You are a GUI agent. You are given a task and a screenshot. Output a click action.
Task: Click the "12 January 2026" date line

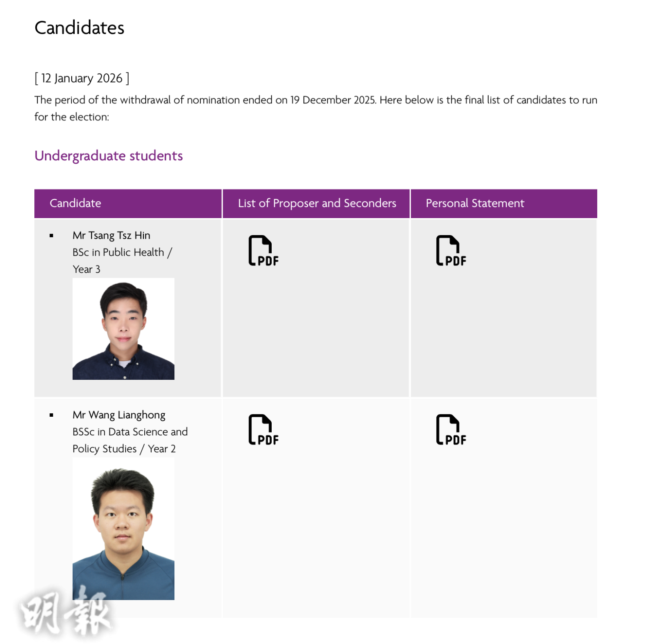tap(82, 78)
